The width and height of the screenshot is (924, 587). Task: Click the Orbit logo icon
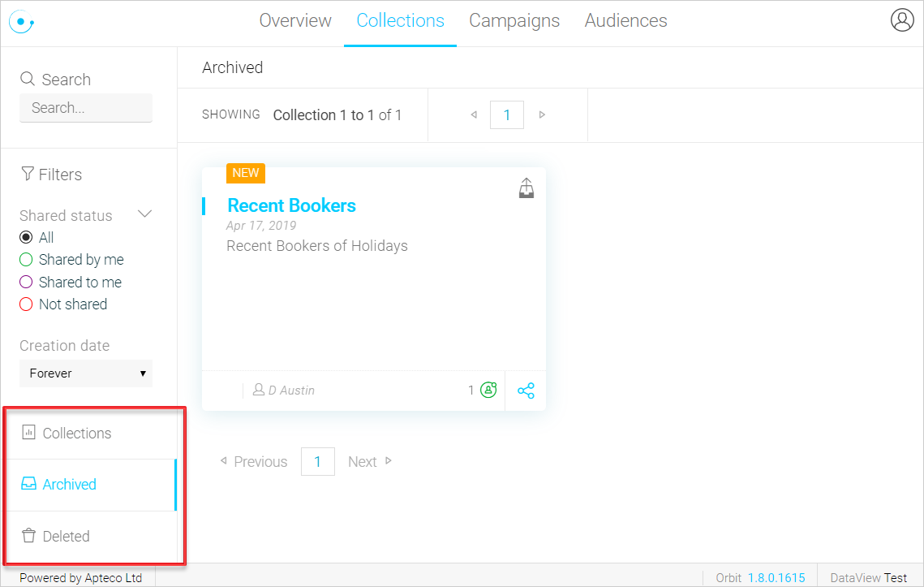click(x=21, y=22)
